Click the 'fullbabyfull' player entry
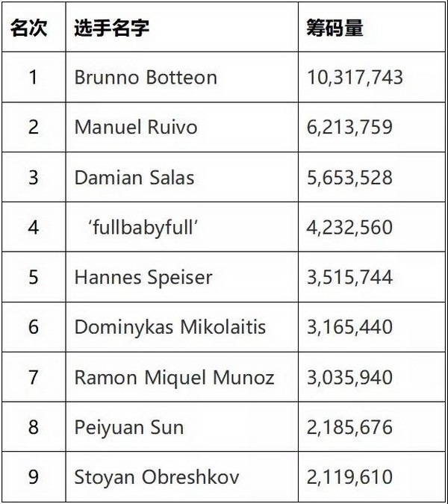Viewport: 448px width, 504px height. tap(143, 228)
